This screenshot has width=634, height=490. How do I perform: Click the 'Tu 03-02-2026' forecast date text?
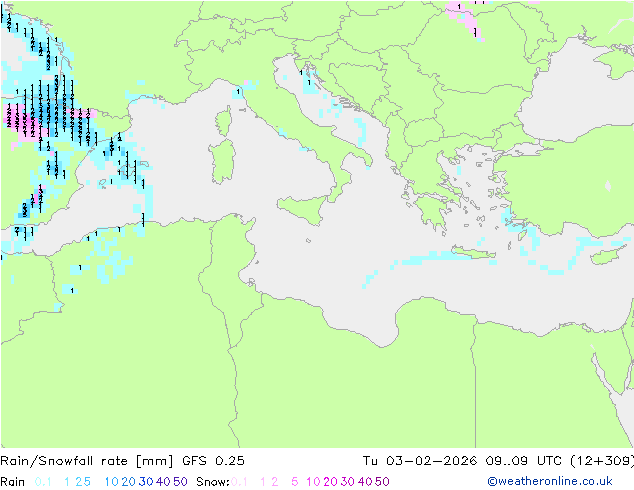pyautogui.click(x=420, y=461)
